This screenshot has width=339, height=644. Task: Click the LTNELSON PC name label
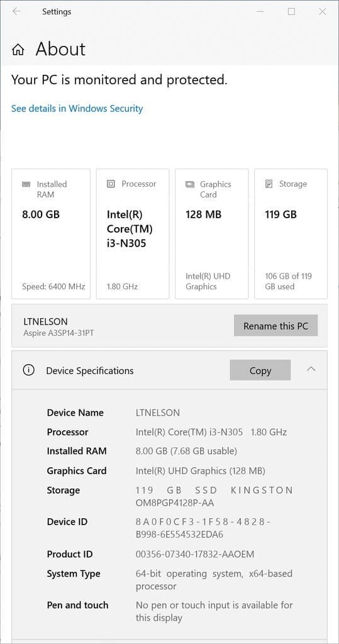tap(46, 321)
